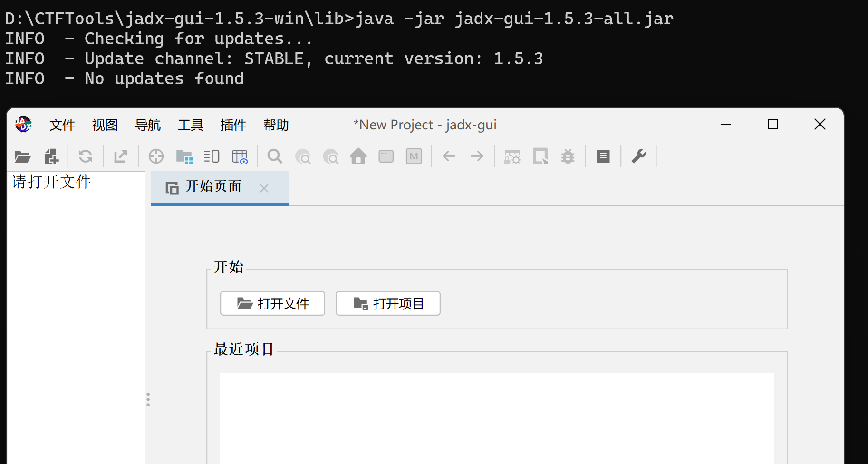868x464 pixels.
Task: Open the 导航 menu
Action: tap(148, 125)
